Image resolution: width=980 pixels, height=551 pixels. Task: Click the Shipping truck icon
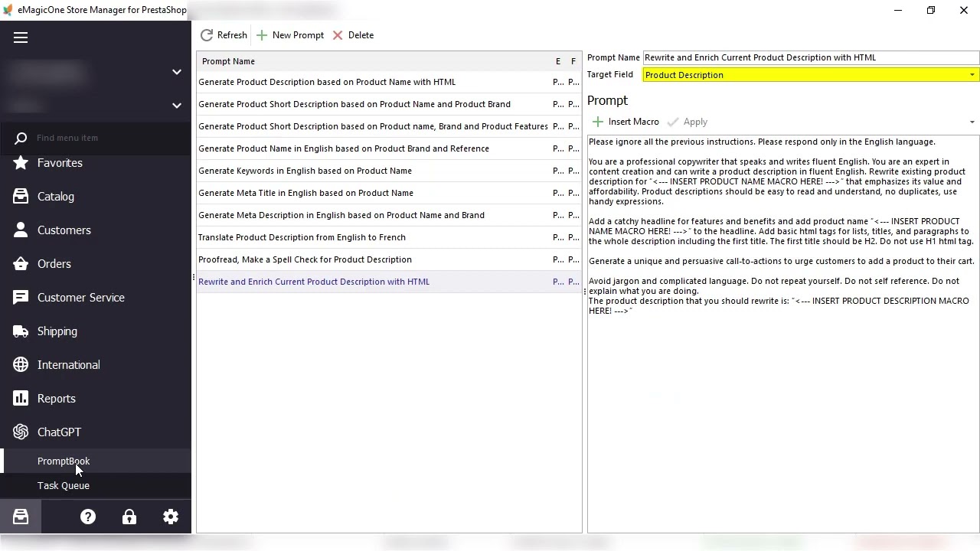click(21, 331)
